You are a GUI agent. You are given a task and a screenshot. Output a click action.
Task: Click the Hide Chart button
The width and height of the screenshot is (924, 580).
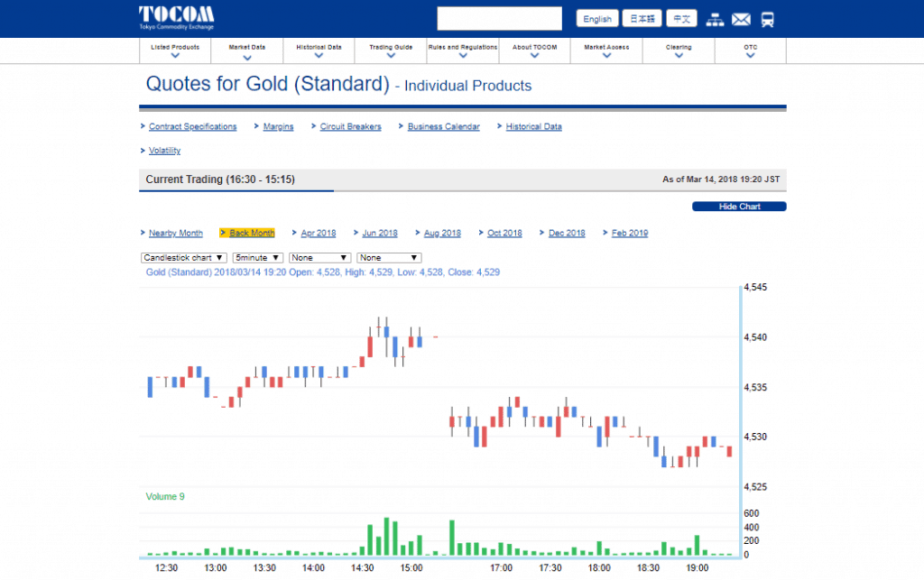pos(739,207)
